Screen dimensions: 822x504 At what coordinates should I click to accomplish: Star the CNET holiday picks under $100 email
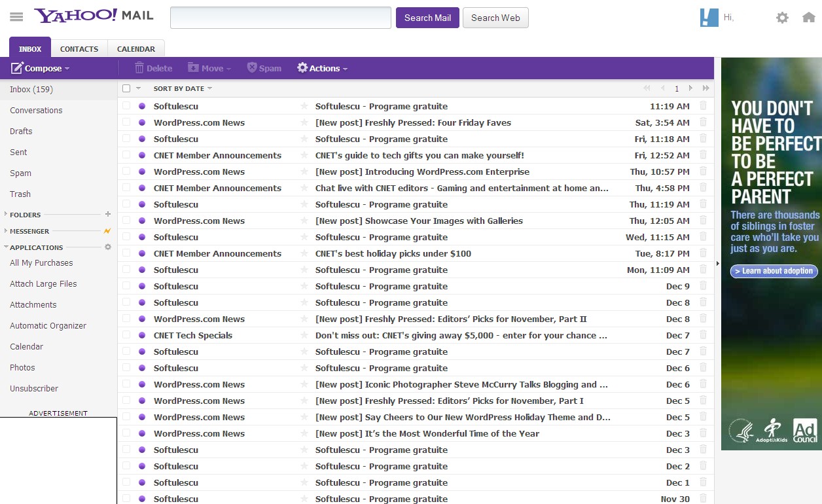(x=304, y=253)
